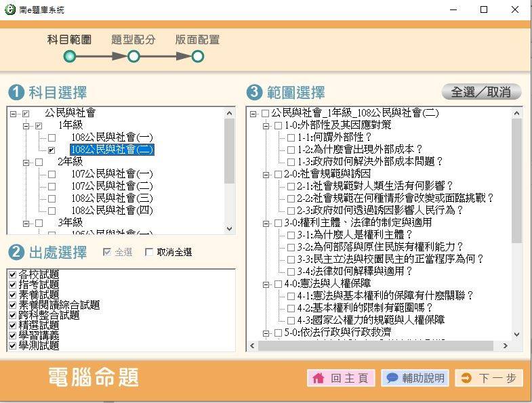Select 學習講義 list row text

(39, 335)
